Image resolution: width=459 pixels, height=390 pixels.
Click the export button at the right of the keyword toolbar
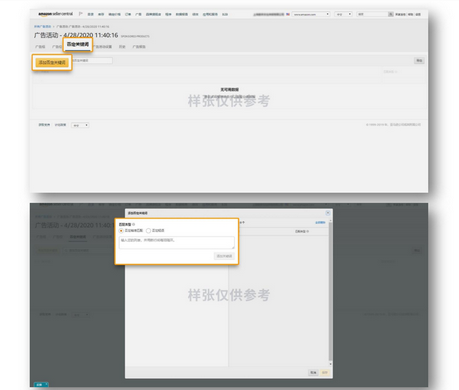coord(419,61)
